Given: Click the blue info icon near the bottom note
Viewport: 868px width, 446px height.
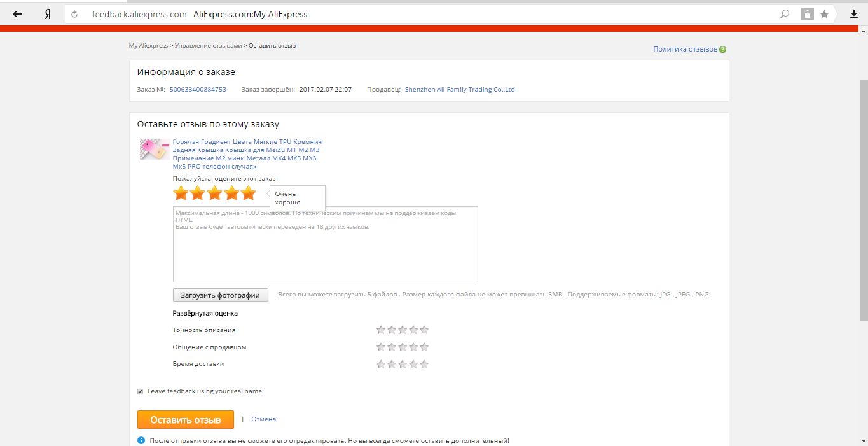Looking at the screenshot, I should 141,440.
